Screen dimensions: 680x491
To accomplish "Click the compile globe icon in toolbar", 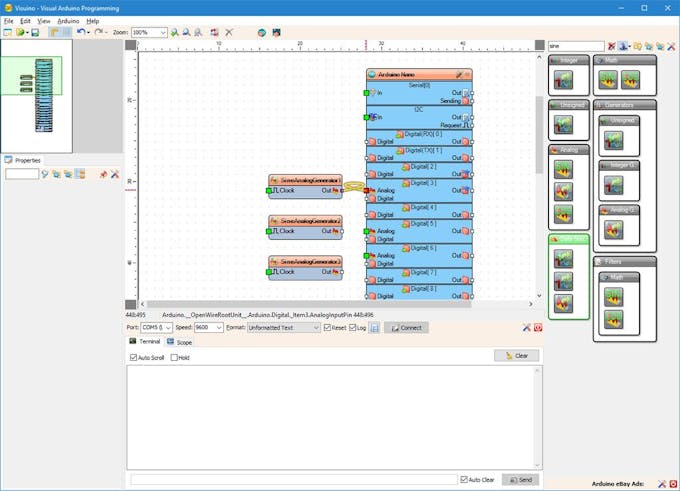I will pos(262,33).
